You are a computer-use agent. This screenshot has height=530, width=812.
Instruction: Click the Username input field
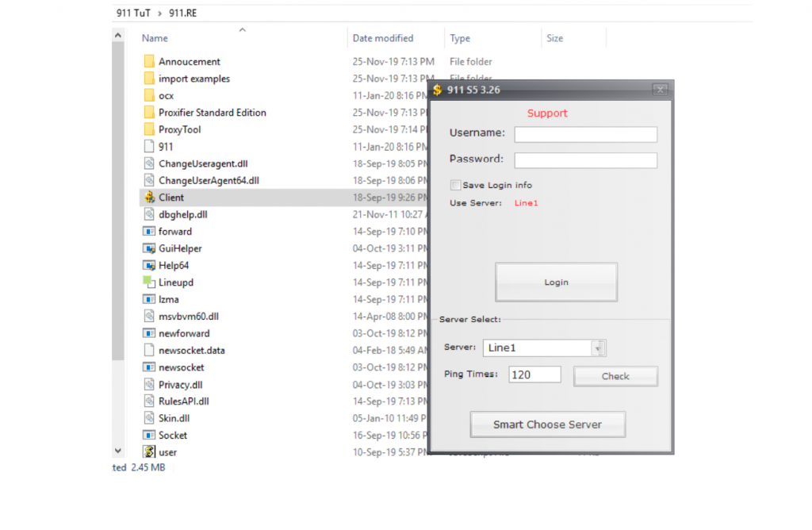(x=586, y=134)
